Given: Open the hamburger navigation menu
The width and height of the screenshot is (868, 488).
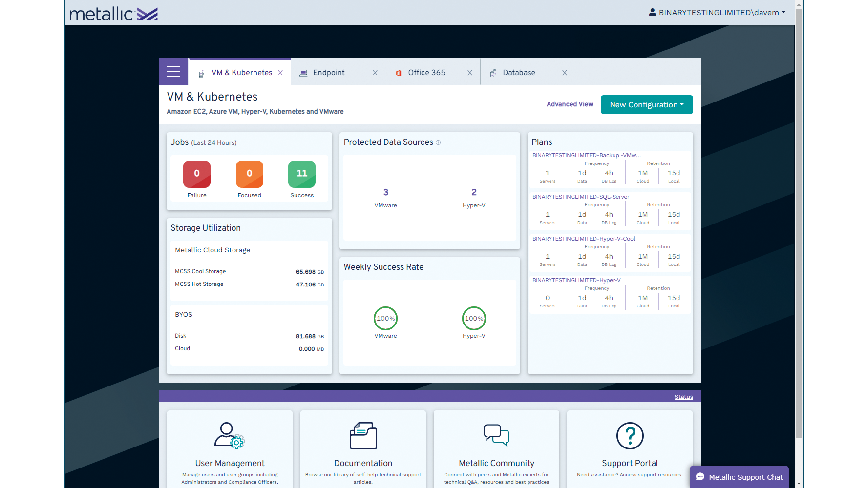Looking at the screenshot, I should (x=173, y=71).
